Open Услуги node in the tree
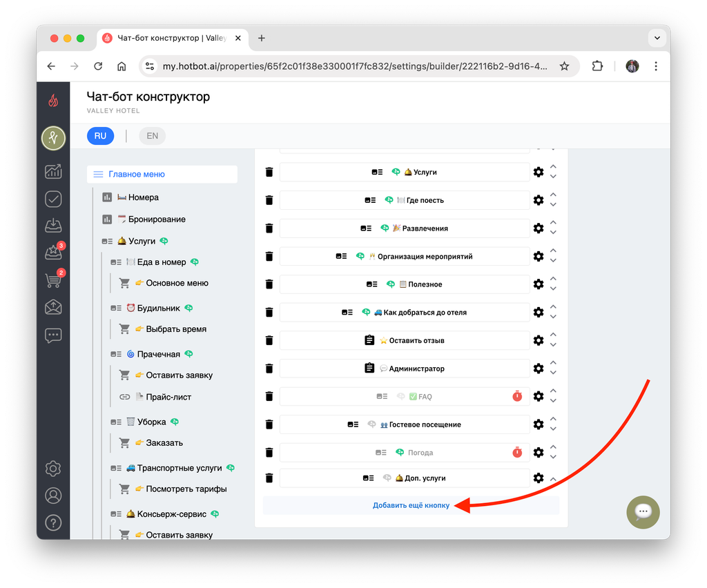 142,241
